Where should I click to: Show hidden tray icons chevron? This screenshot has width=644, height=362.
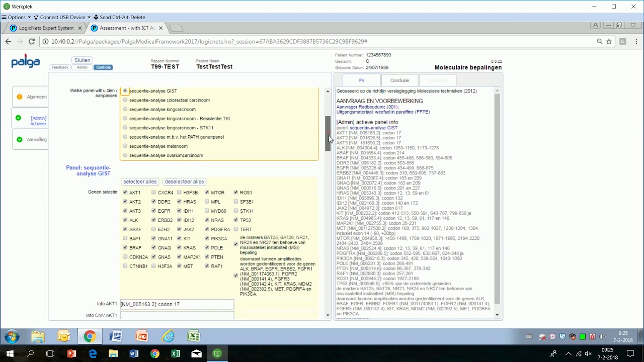(569, 354)
